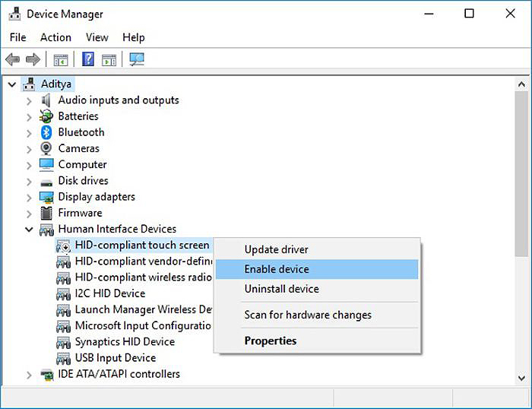The image size is (532, 409).
Task: Click the Batteries category icon
Action: coord(46,116)
